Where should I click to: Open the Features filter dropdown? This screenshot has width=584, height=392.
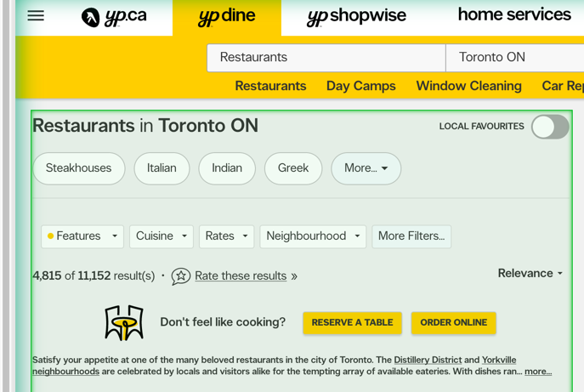coord(82,236)
